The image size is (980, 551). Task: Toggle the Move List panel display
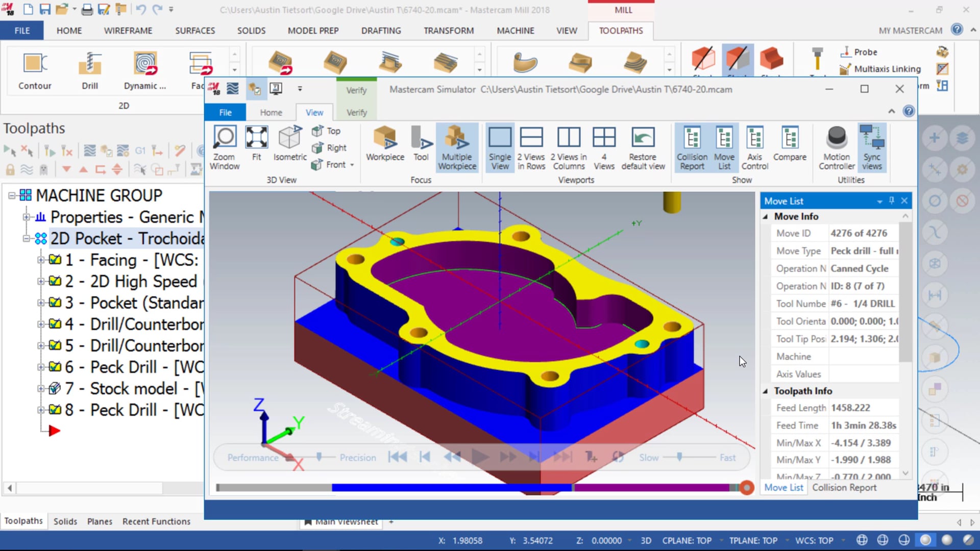click(724, 147)
